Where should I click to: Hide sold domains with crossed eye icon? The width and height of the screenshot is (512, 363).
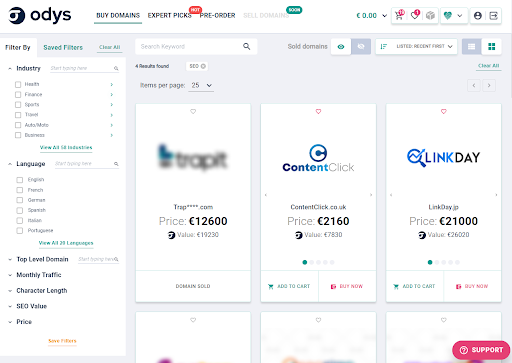361,47
